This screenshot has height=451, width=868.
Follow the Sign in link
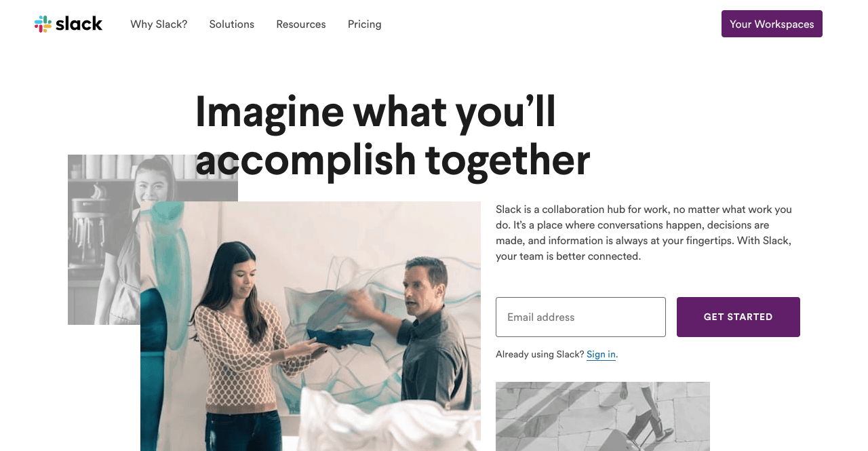601,354
